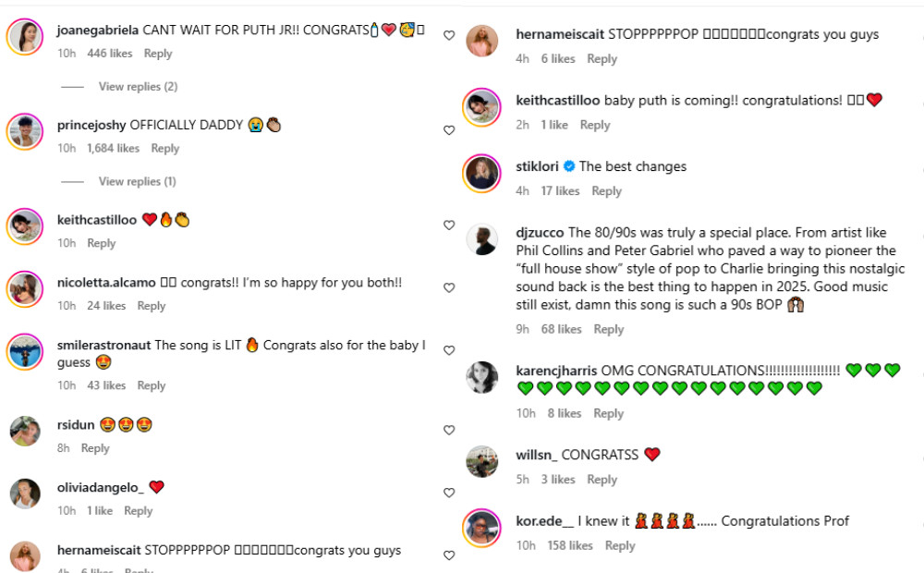Like nicoletta.alcamo's congrats comment
924x573 pixels.
tap(449, 288)
